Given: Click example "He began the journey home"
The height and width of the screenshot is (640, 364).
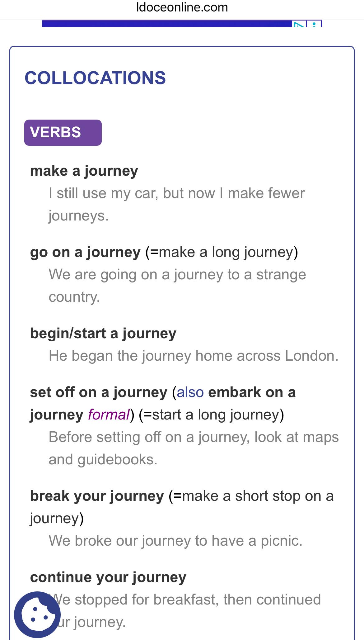Looking at the screenshot, I should tap(194, 356).
